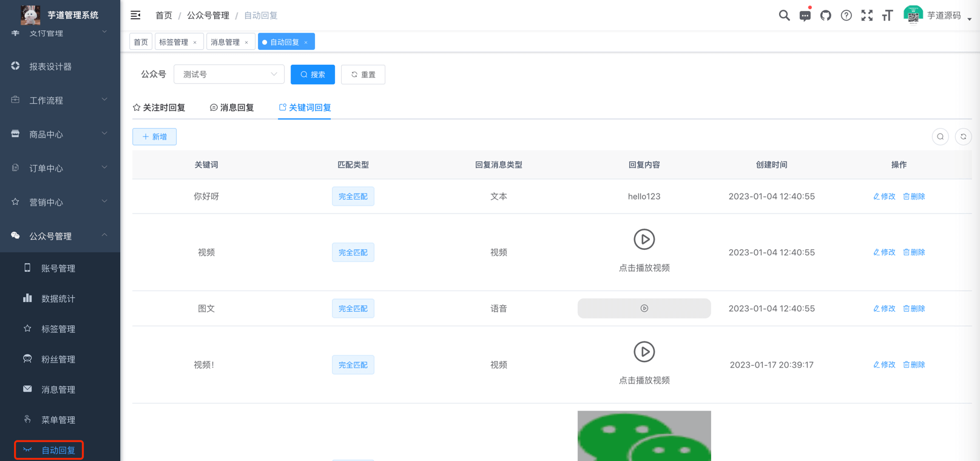The height and width of the screenshot is (461, 980).
Task: Click 修改 for keyword 你好呀
Action: click(884, 197)
